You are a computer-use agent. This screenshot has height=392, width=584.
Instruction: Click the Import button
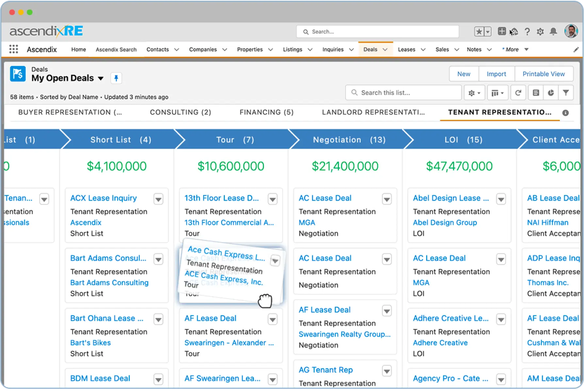click(x=496, y=74)
